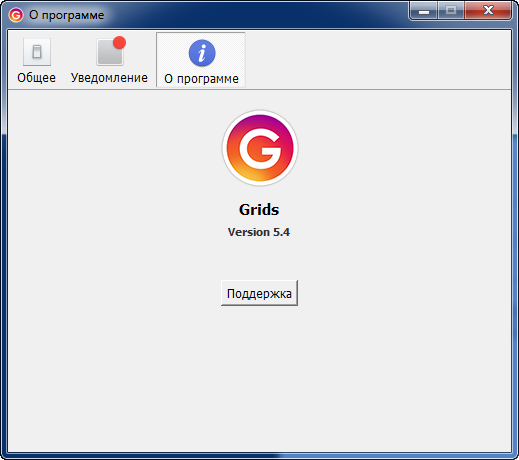Click the Version 5.4 text

[259, 232]
